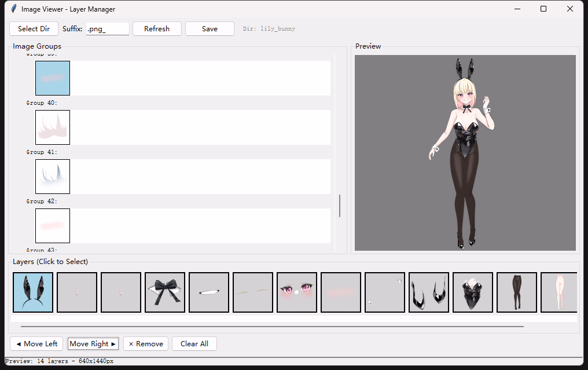Select the black leotard layer thumbnail
The height and width of the screenshot is (370, 588).
[x=473, y=292]
